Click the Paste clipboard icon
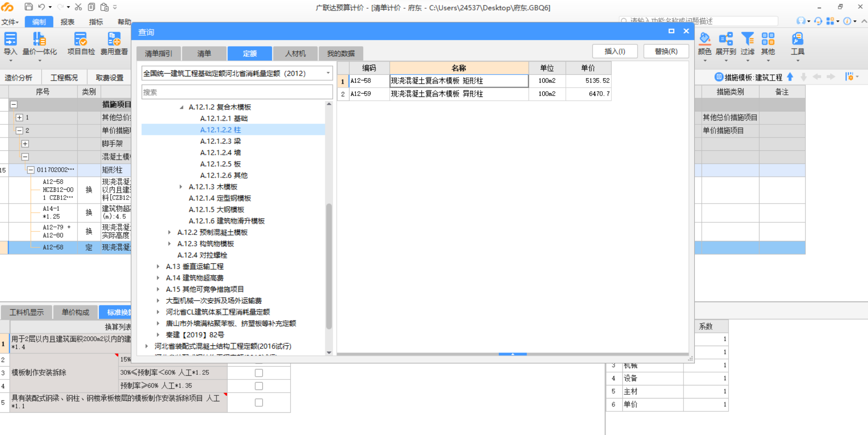This screenshot has width=868, height=435. [105, 7]
